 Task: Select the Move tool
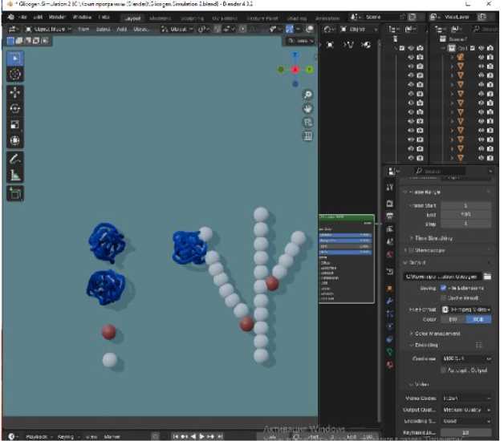15,92
